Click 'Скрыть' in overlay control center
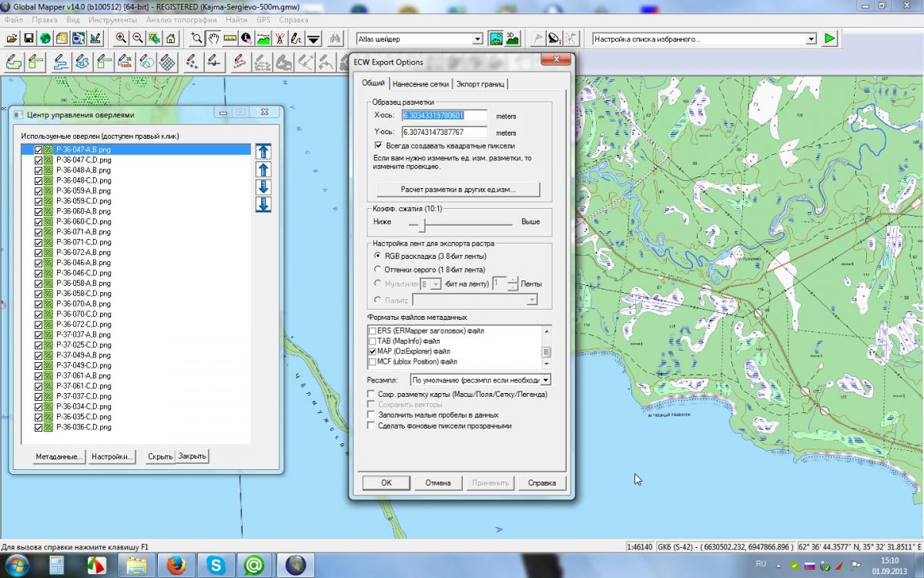This screenshot has width=924, height=578. click(x=160, y=456)
